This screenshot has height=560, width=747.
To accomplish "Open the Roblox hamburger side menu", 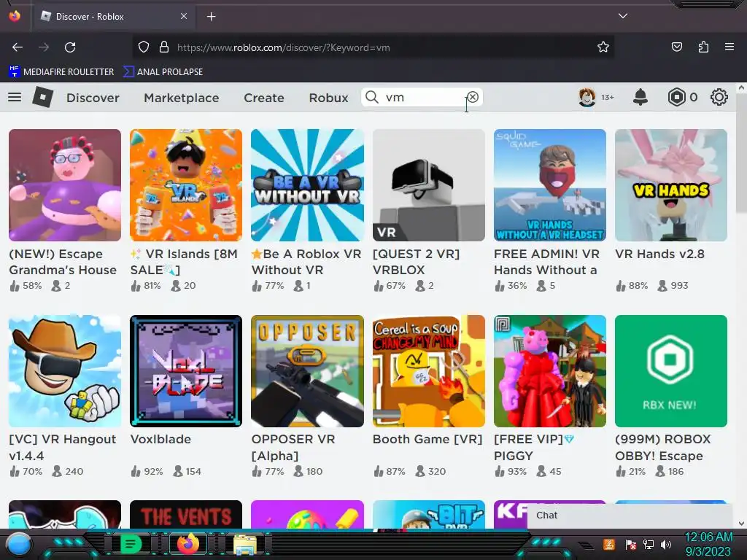I will click(15, 97).
